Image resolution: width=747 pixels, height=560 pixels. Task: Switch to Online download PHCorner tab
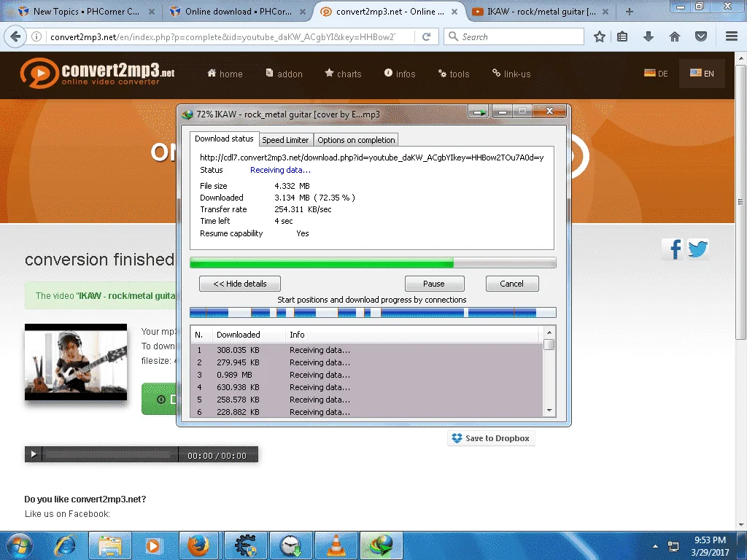point(239,12)
